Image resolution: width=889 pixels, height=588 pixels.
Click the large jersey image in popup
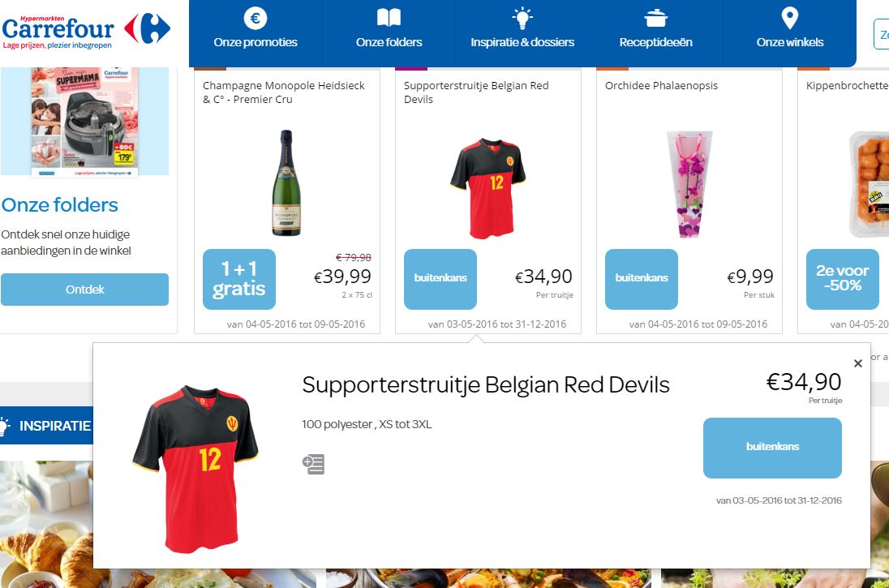195,468
